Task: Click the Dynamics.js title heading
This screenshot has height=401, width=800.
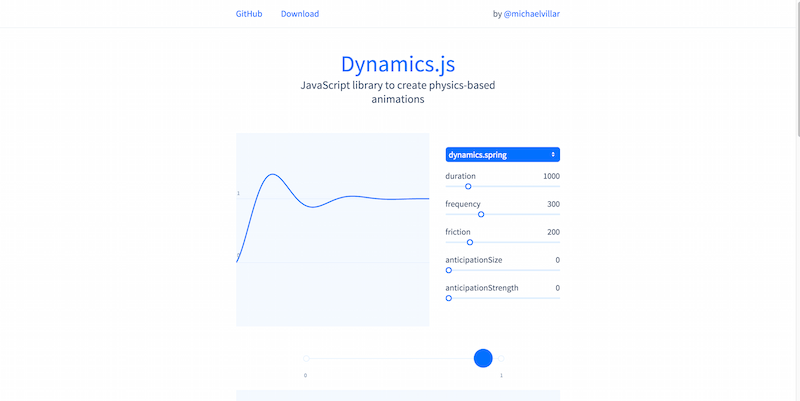Action: pyautogui.click(x=398, y=64)
